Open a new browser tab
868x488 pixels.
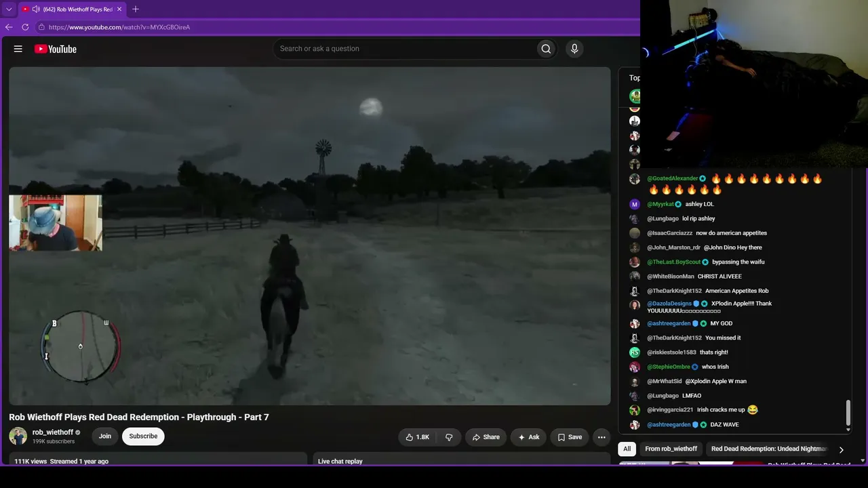(x=136, y=9)
